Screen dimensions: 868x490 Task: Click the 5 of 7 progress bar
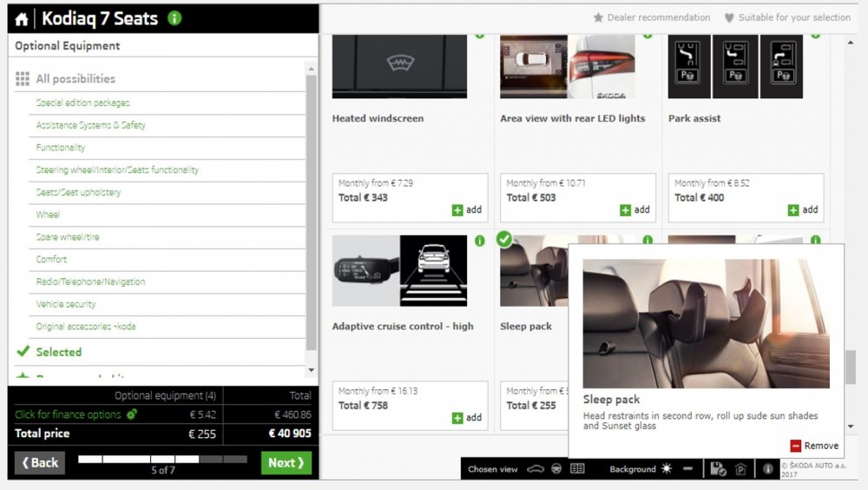pyautogui.click(x=163, y=459)
